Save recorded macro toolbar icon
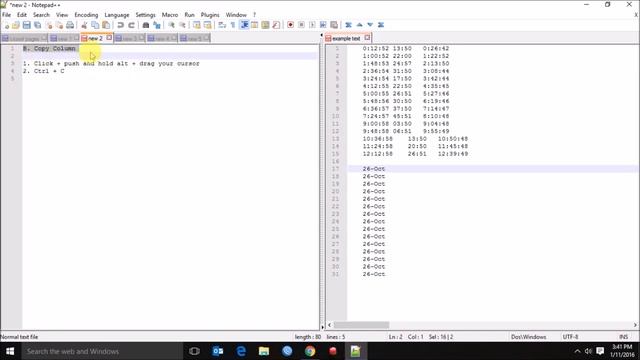Screen dimensions: 640x360 [x=334, y=25]
